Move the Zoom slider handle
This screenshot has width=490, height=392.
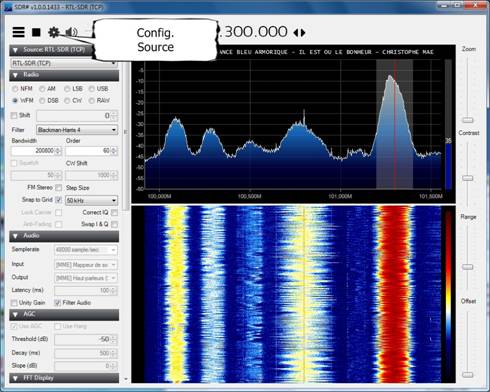[x=468, y=120]
